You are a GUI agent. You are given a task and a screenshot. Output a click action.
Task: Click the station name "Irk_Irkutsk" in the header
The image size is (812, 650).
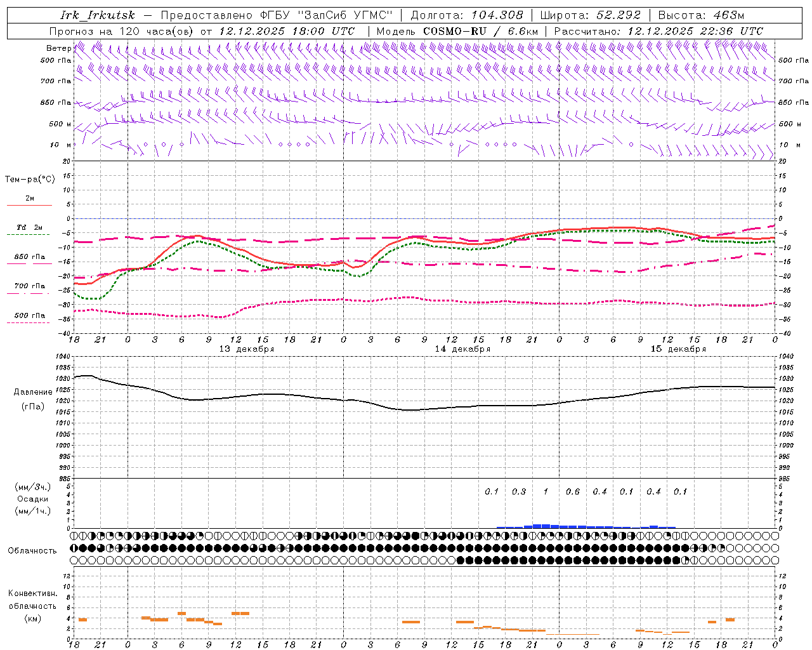[98, 15]
